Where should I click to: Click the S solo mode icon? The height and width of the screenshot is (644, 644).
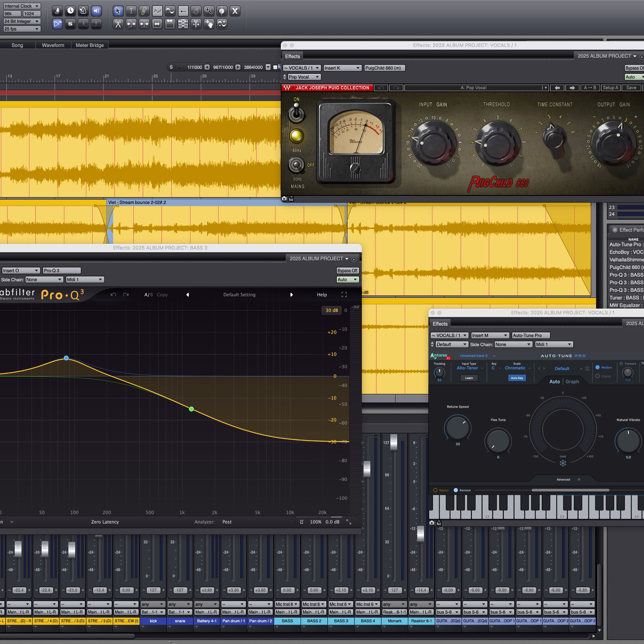coord(70,24)
